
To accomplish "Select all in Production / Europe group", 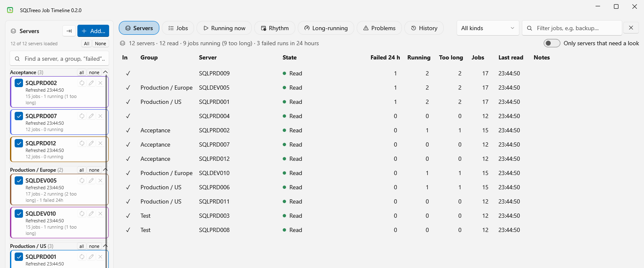I will click(82, 170).
